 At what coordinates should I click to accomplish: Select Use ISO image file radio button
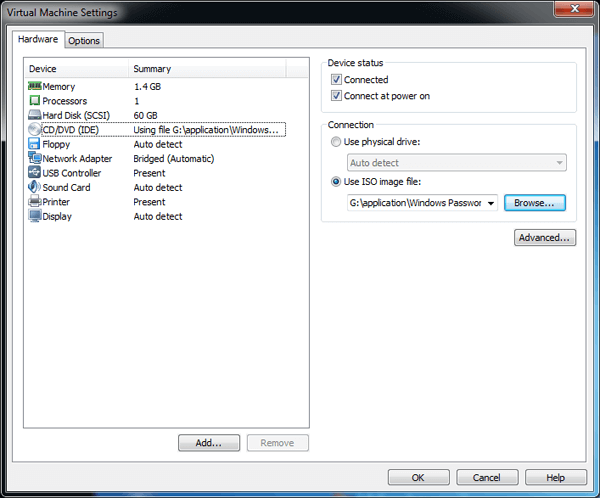pos(336,182)
